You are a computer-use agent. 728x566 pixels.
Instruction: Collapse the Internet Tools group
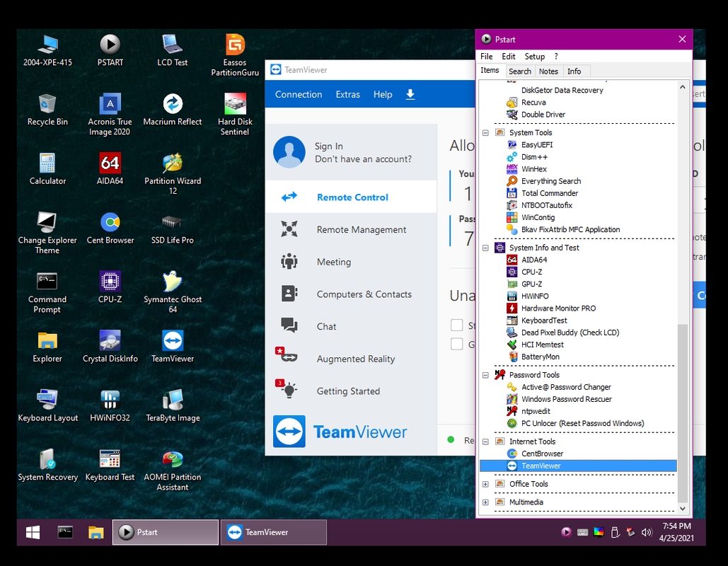click(x=485, y=441)
